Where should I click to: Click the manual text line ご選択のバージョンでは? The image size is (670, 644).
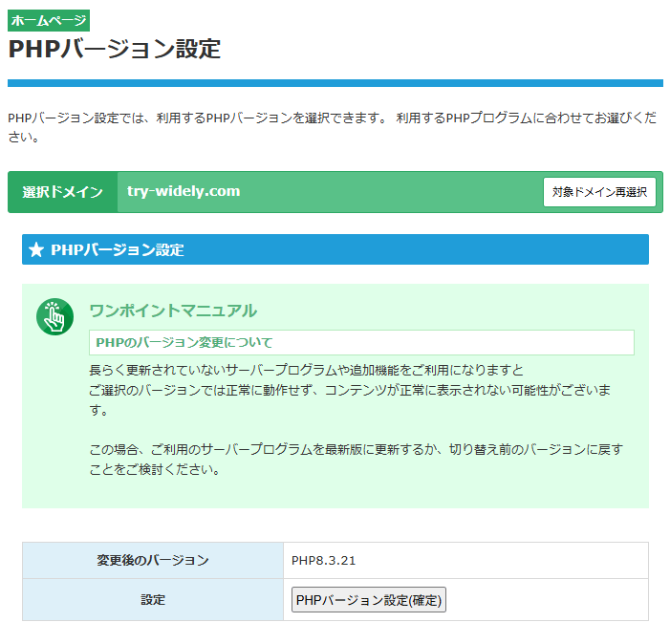point(349,391)
